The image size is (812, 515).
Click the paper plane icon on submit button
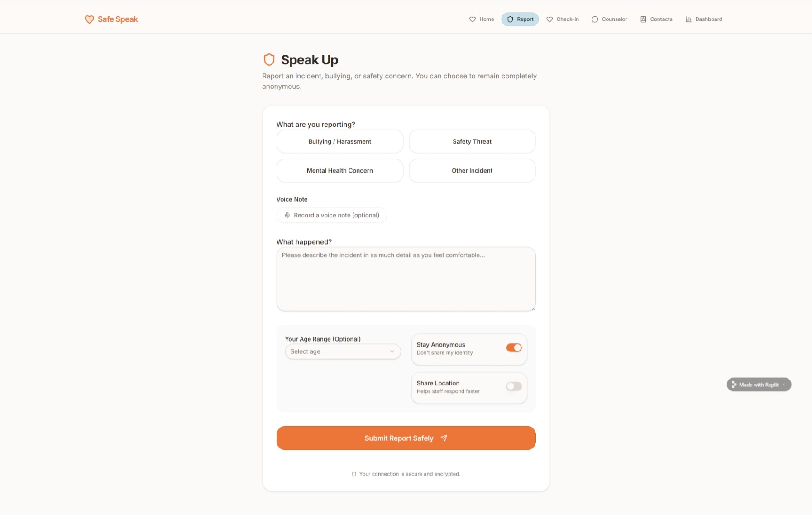pyautogui.click(x=444, y=438)
